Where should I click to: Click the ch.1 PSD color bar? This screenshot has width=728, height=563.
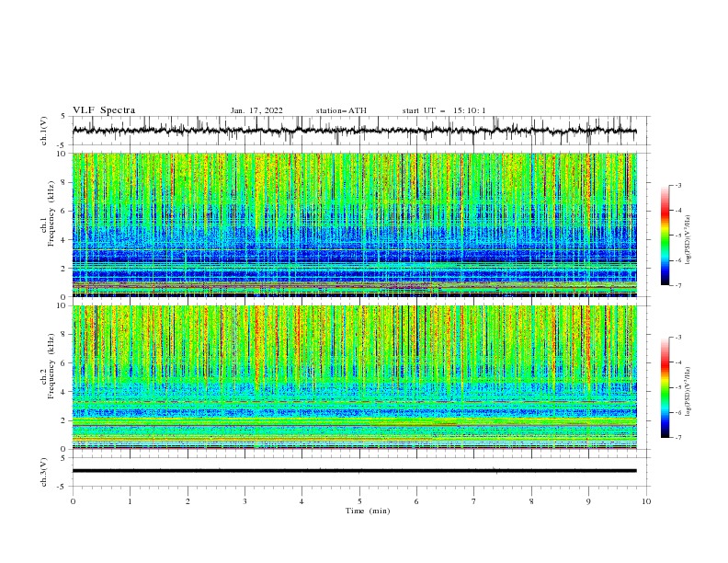pos(665,236)
